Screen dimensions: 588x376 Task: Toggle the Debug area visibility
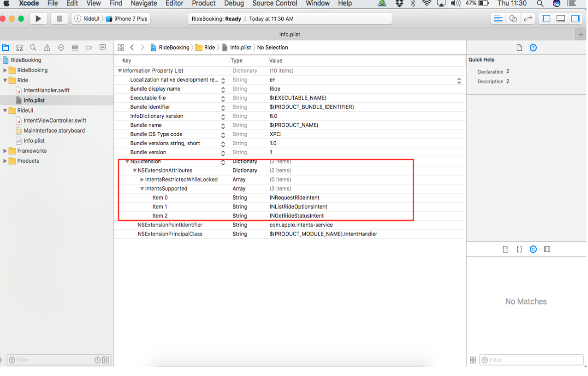point(560,19)
